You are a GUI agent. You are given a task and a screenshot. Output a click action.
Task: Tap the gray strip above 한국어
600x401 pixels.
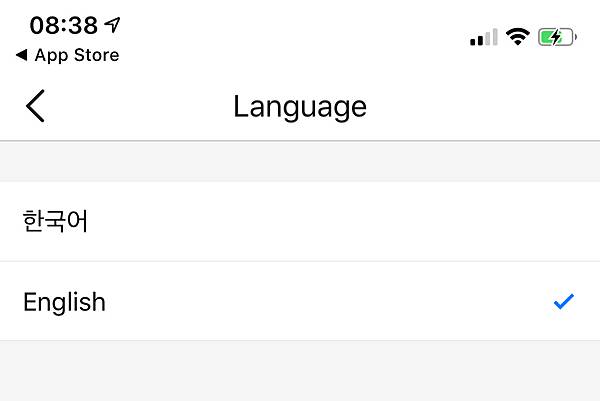coord(300,161)
